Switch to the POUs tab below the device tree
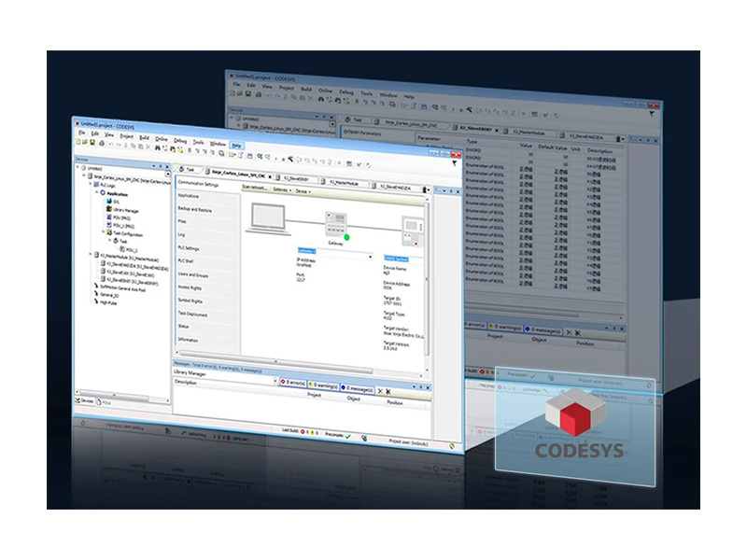Image resolution: width=747 pixels, height=560 pixels. (105, 402)
